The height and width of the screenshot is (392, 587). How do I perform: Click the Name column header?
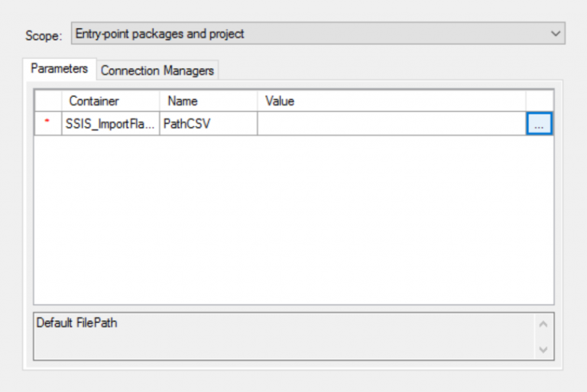click(x=208, y=101)
